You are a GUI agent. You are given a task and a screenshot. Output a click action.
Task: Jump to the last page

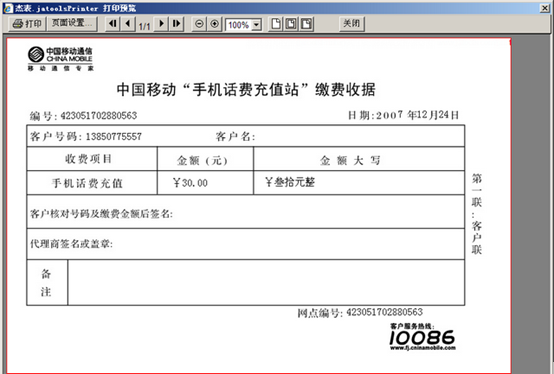coord(176,24)
